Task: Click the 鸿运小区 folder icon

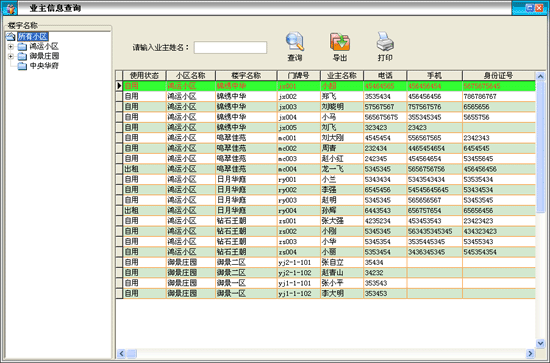Action: 22,46
